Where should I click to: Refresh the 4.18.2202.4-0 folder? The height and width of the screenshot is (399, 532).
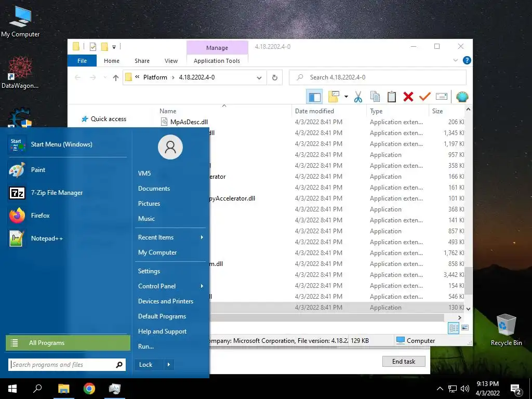pos(275,78)
